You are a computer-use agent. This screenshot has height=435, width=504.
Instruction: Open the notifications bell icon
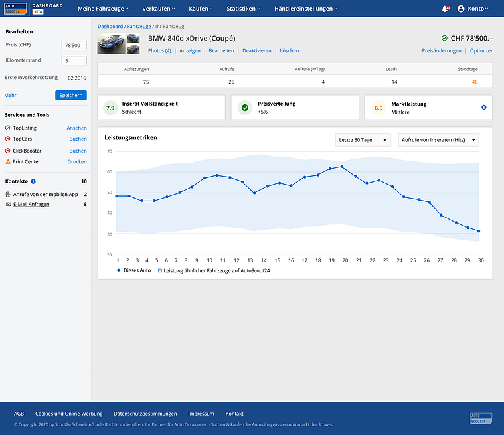[445, 9]
